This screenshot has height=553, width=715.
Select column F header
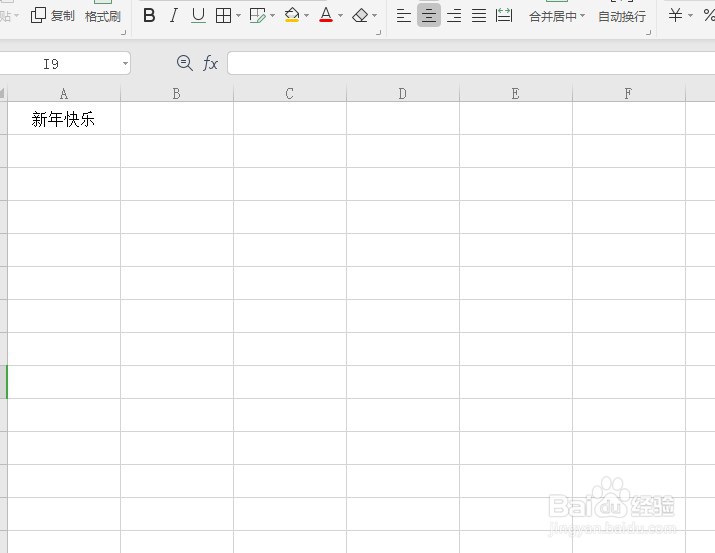pos(629,93)
